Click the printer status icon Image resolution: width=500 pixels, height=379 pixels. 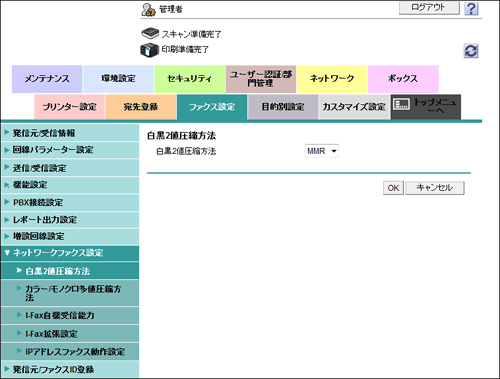tap(149, 50)
